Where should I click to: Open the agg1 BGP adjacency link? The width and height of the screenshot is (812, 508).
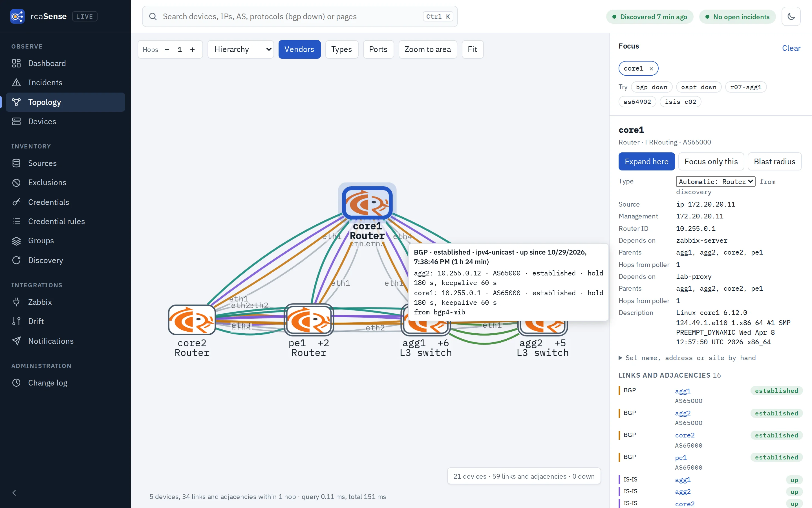click(683, 391)
